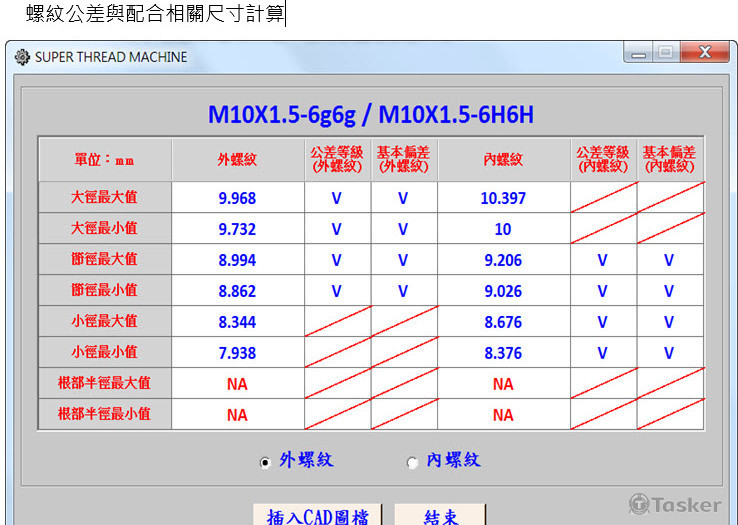Select the 外螺紋 radio button

265,462
